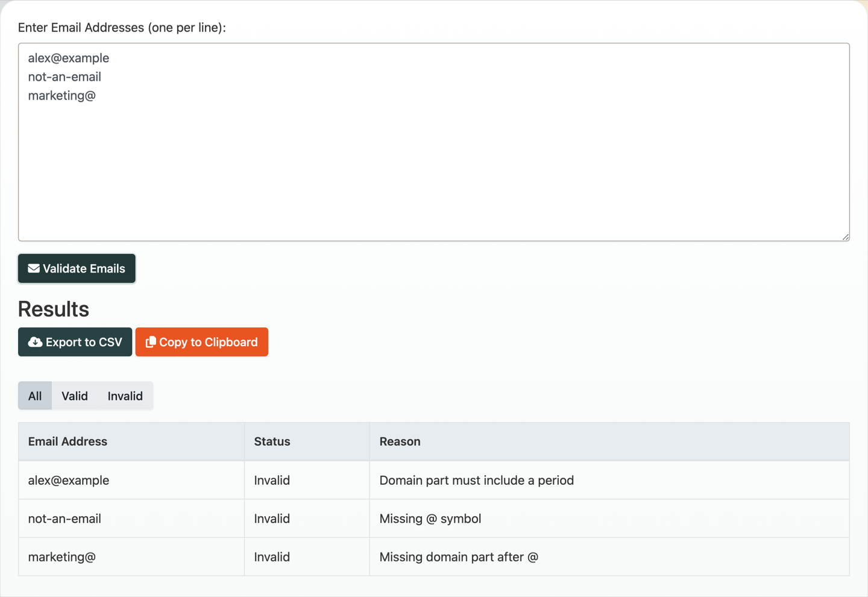
Task: Click 'marketing@' line in the textarea
Action: [x=62, y=95]
